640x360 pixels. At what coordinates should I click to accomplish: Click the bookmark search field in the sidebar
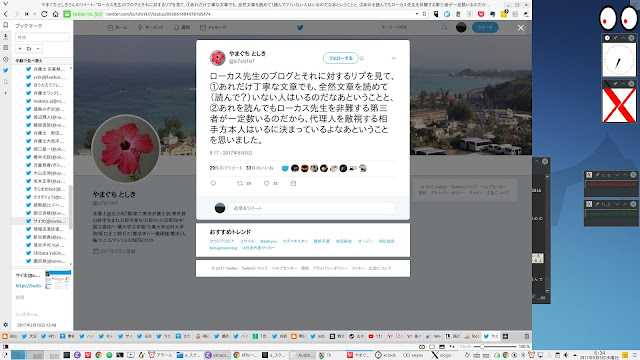point(42,37)
